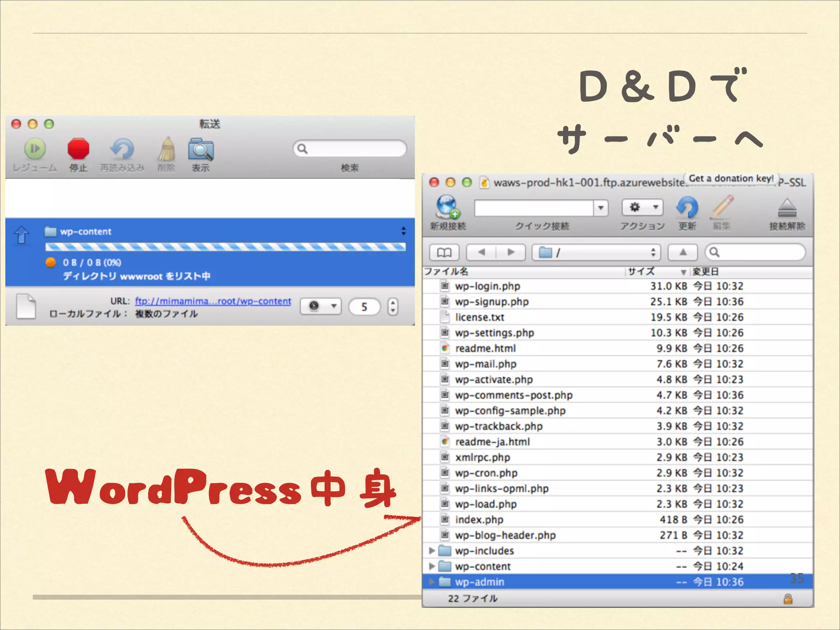Click the local file document icon
This screenshot has height=630, width=840.
point(26,306)
